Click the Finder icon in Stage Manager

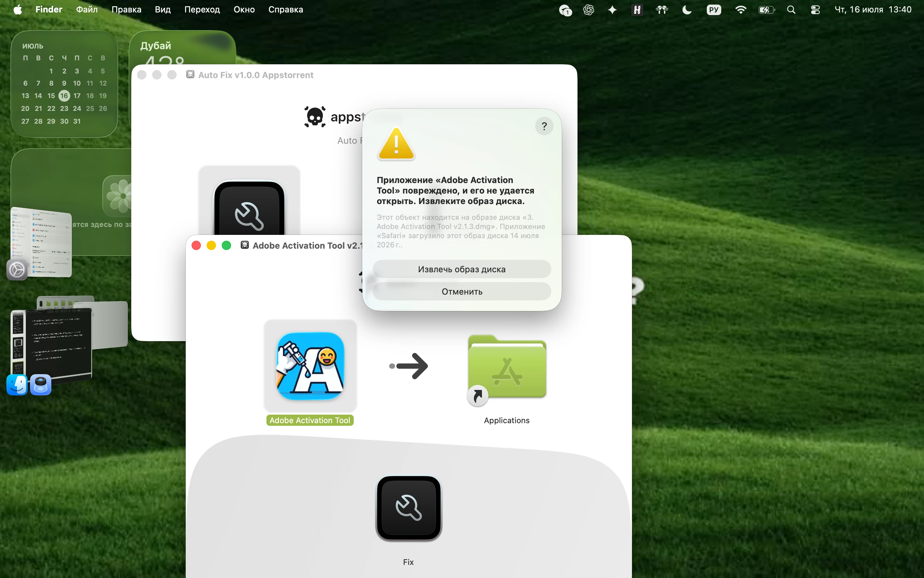pos(17,384)
